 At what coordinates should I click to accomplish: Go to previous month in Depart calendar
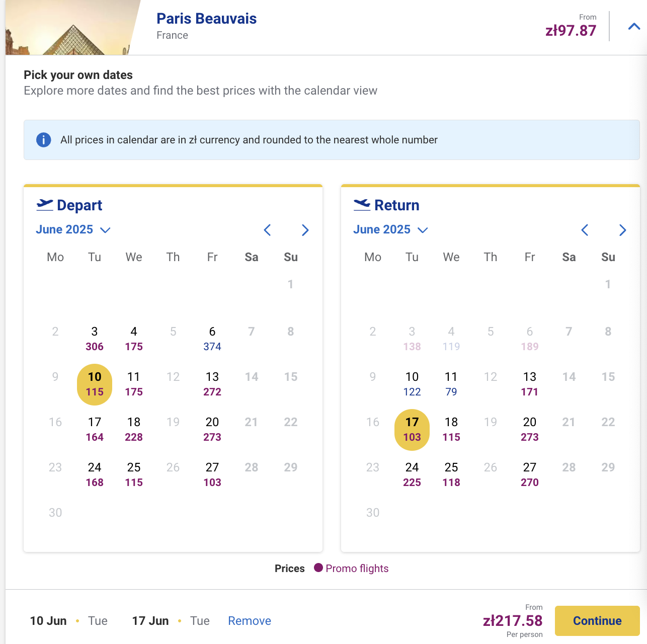[267, 230]
